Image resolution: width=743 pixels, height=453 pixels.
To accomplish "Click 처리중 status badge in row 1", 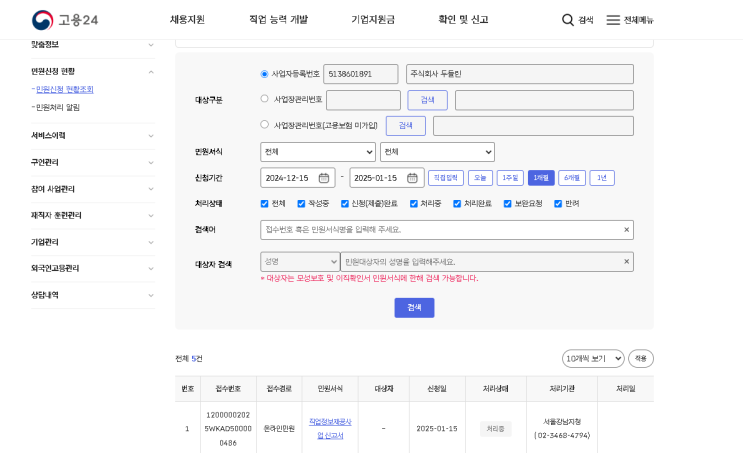I will click(x=496, y=429).
